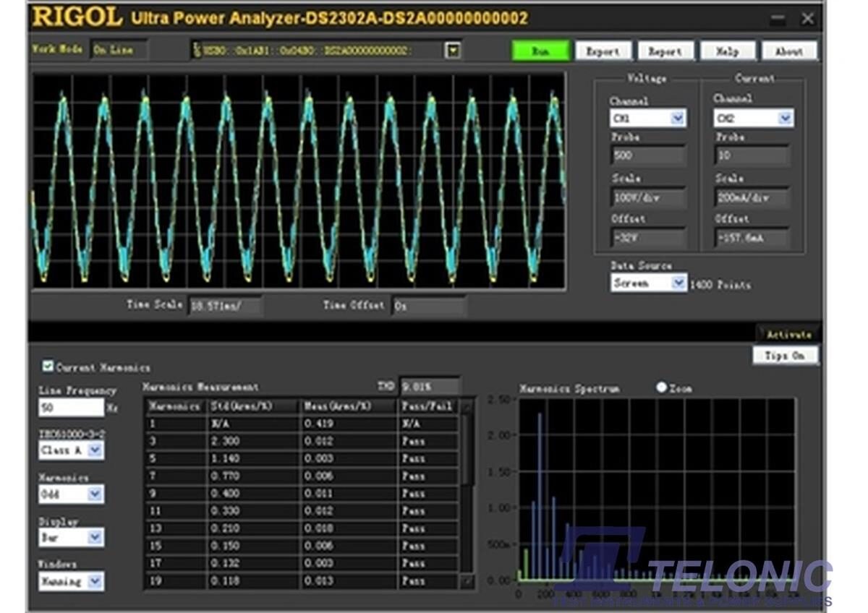
Task: Click the Voltage Probe field showing 500
Action: tap(648, 155)
